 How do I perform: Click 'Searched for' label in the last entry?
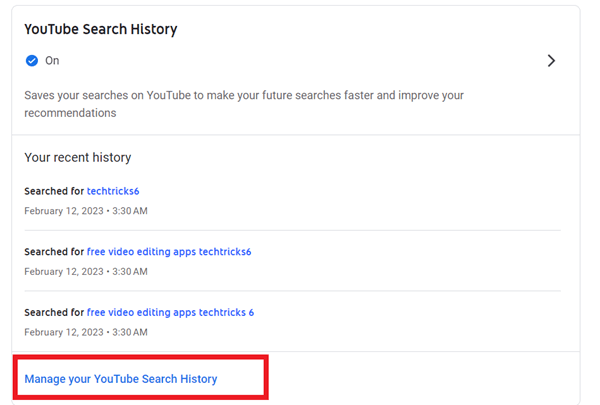point(54,312)
